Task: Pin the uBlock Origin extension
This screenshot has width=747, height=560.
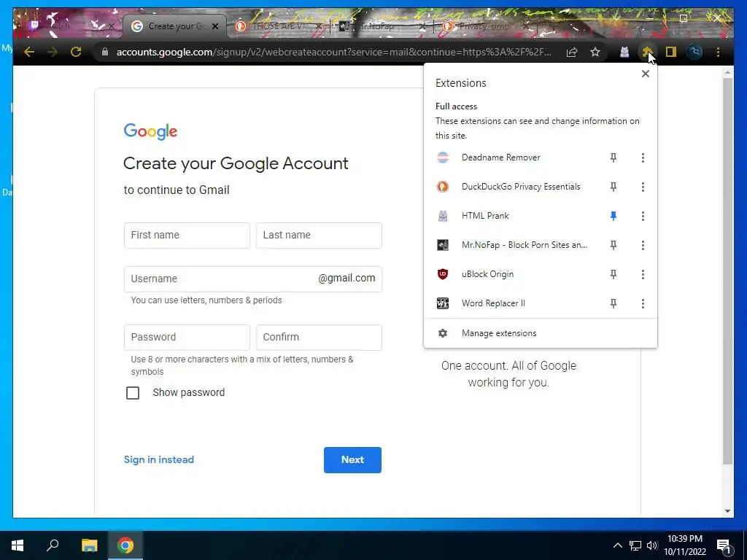Action: [x=613, y=274]
